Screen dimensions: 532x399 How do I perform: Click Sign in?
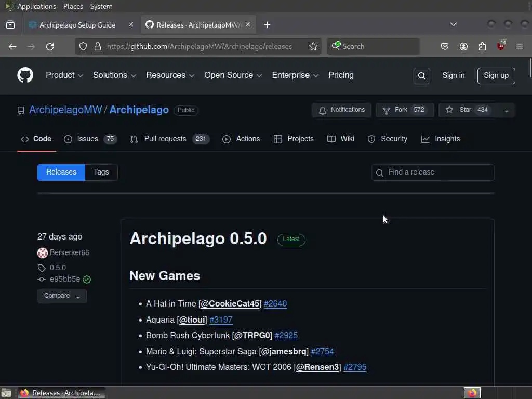(453, 76)
